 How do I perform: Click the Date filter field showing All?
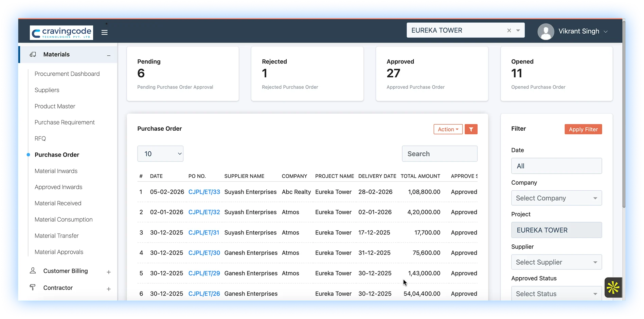click(556, 166)
